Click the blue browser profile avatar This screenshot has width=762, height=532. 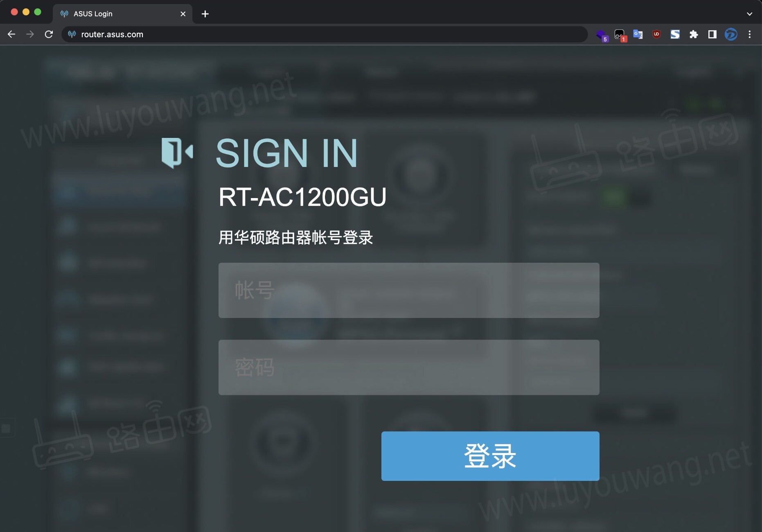[x=731, y=34]
